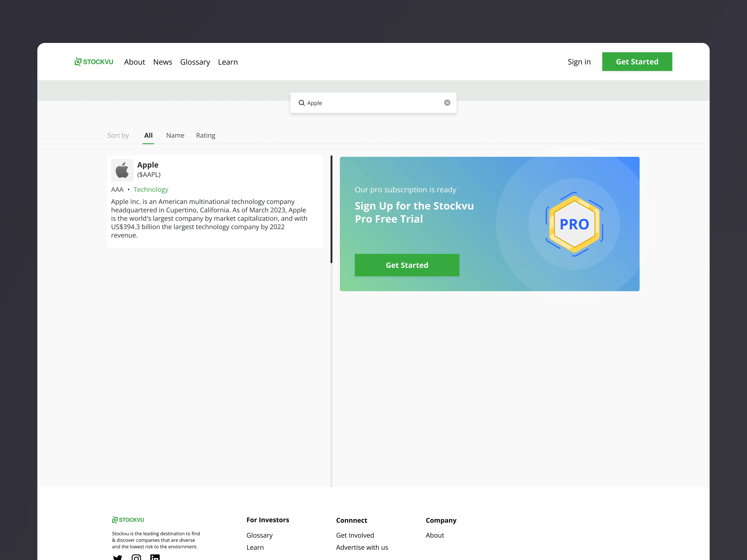Go to Glossary in top navigation
747x560 pixels.
pyautogui.click(x=195, y=62)
